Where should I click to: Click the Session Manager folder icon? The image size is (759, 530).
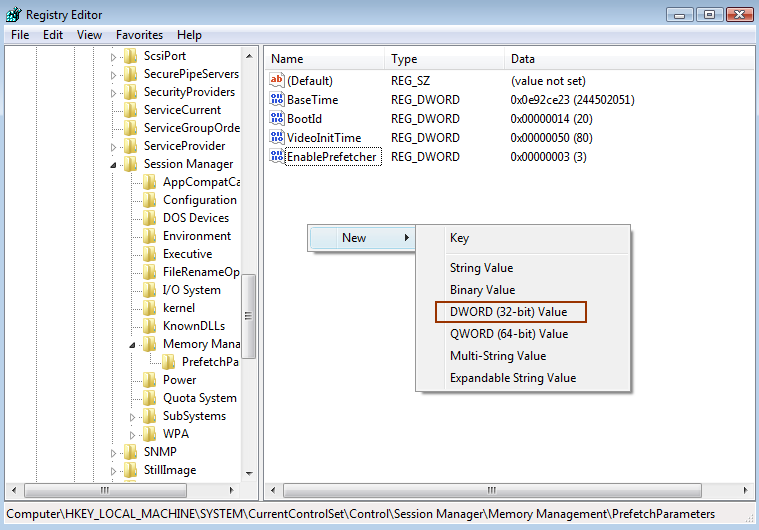[x=130, y=164]
